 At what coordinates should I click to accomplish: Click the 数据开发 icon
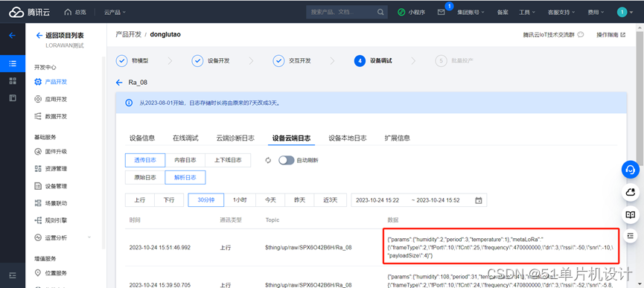click(38, 117)
